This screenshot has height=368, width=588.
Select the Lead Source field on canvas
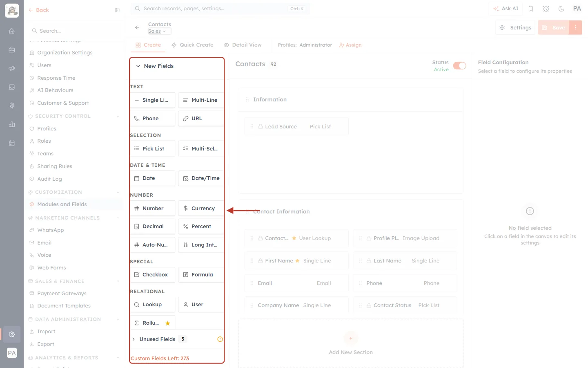coord(296,127)
